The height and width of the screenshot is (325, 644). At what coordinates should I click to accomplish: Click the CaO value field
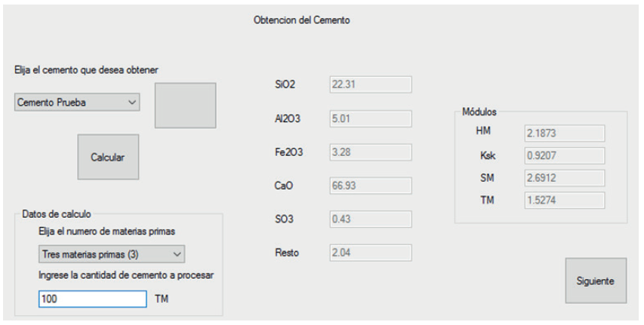pos(371,185)
